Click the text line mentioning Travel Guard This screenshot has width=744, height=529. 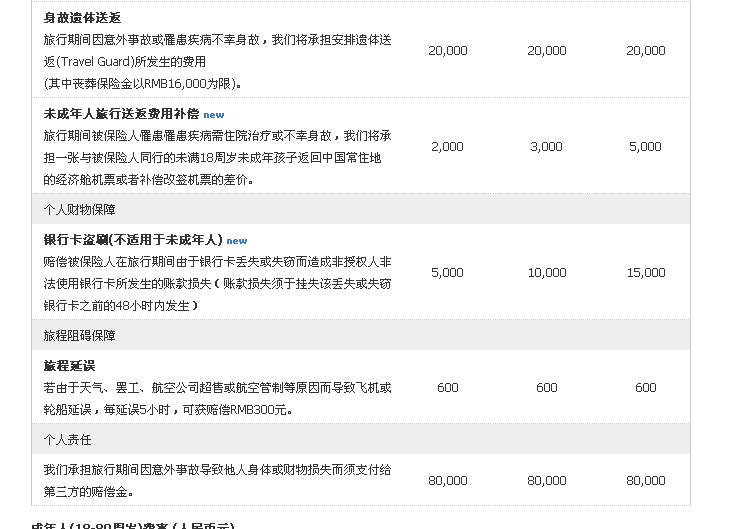pyautogui.click(x=125, y=62)
